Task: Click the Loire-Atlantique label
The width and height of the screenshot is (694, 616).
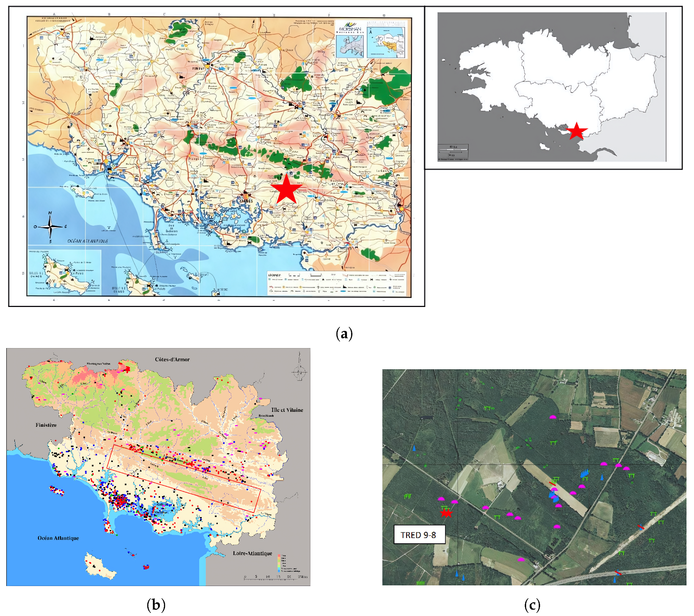Action: coord(252,553)
